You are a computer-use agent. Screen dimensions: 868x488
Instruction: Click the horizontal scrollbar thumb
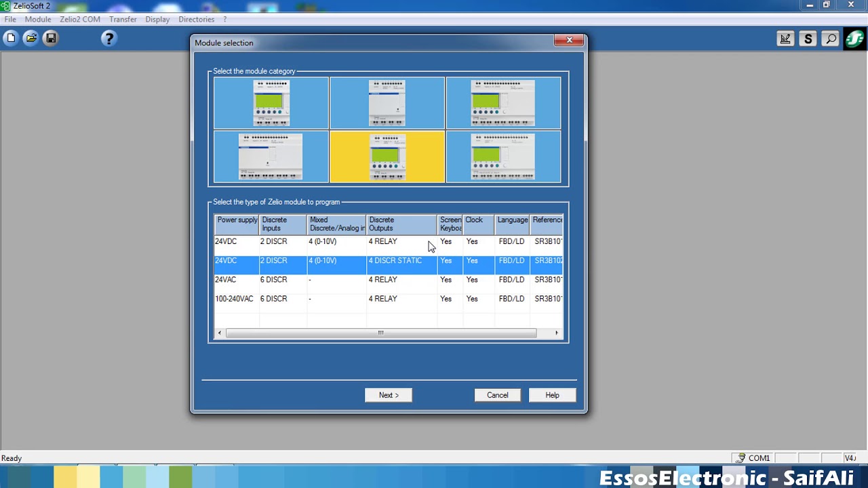tap(380, 333)
